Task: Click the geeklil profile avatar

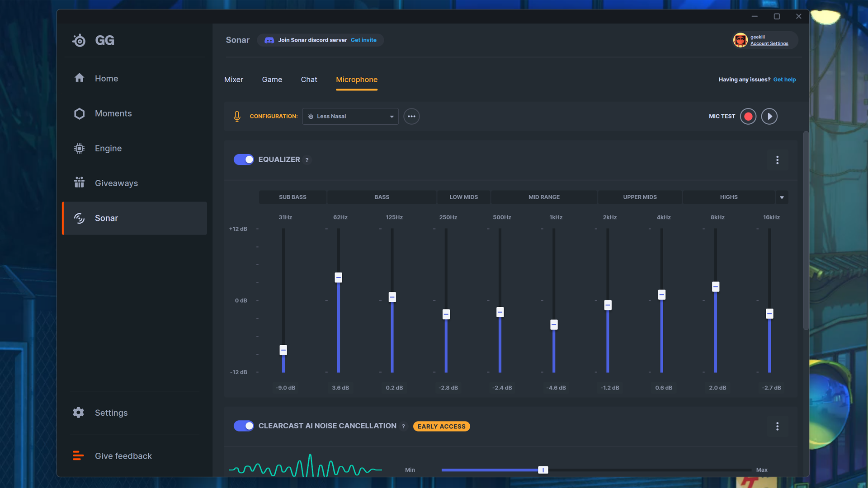Action: 740,40
